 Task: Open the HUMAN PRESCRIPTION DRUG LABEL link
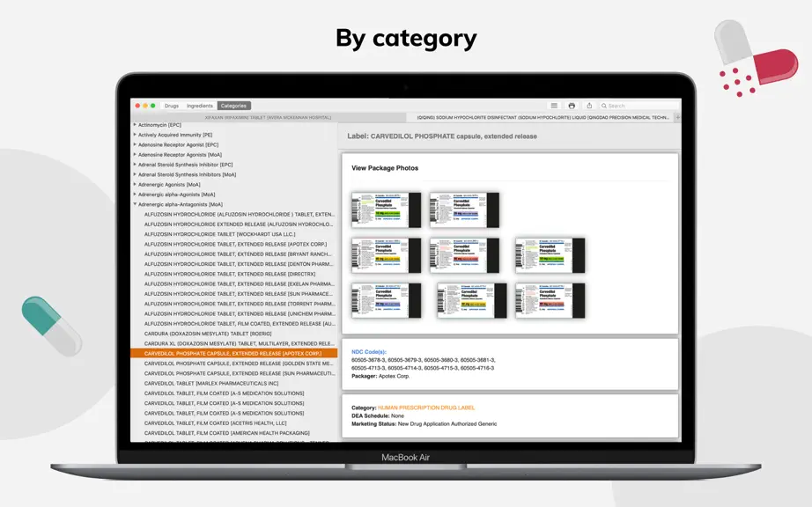426,408
